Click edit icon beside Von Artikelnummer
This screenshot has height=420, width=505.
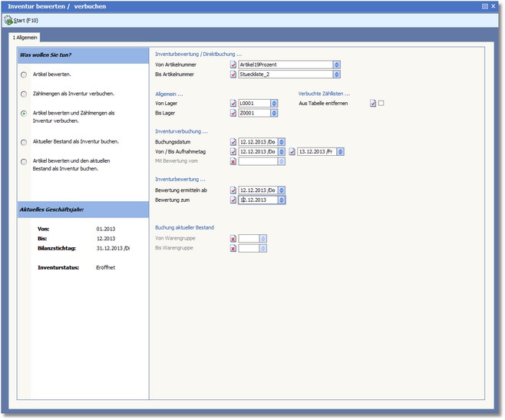tap(233, 64)
